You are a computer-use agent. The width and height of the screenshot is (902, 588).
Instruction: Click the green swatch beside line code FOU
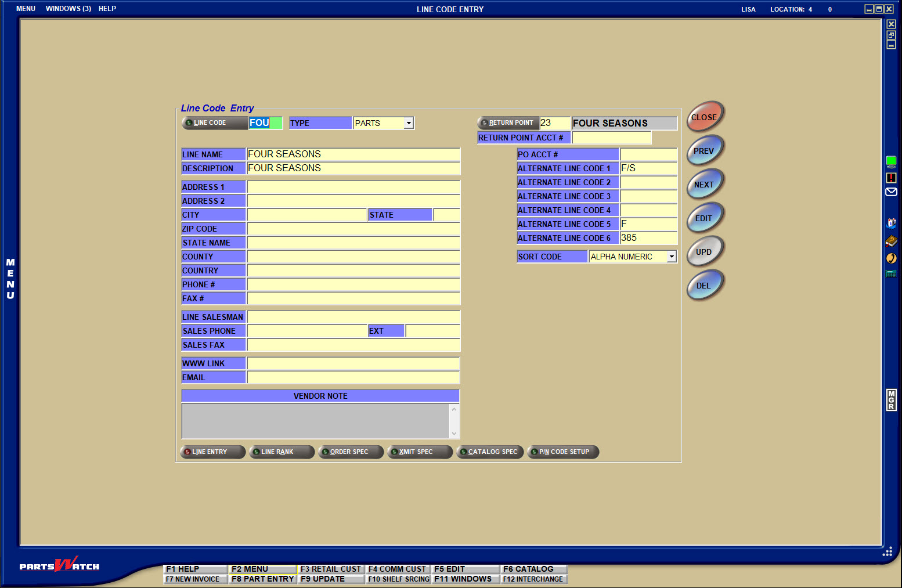[x=276, y=123]
